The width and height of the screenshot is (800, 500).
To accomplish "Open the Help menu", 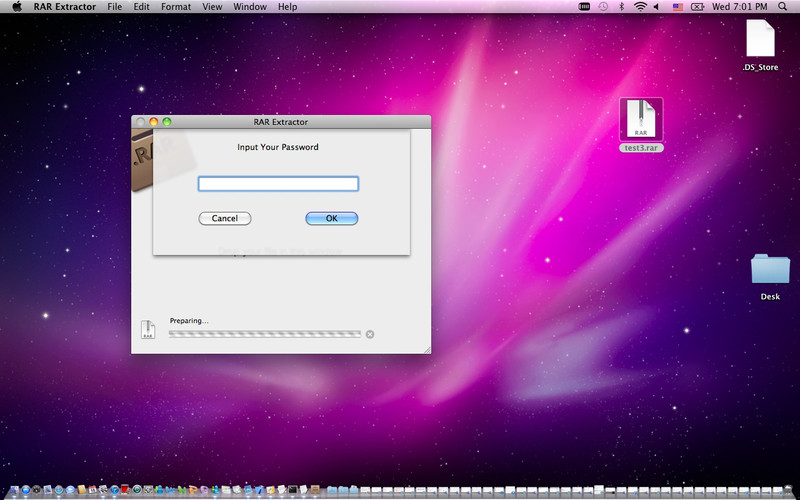I will click(x=287, y=7).
